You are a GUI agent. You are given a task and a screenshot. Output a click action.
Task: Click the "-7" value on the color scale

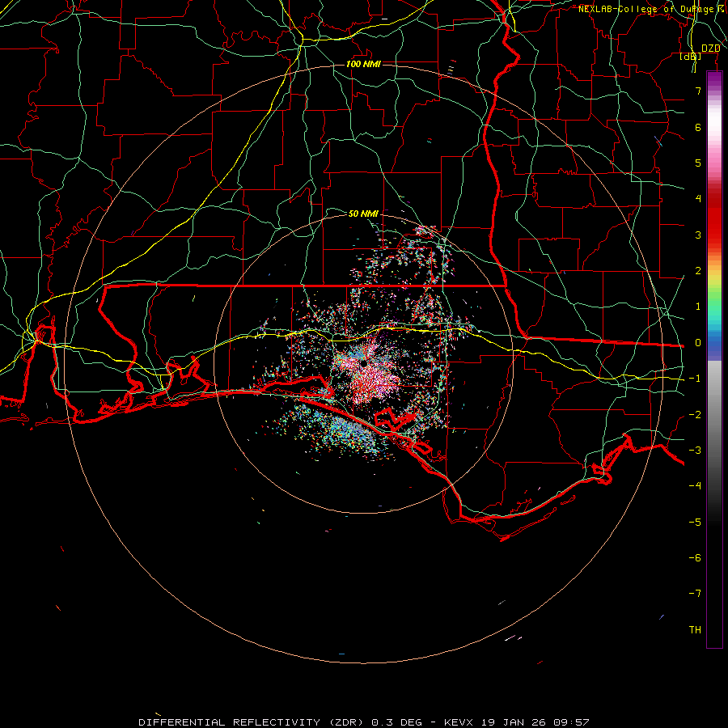tap(695, 594)
